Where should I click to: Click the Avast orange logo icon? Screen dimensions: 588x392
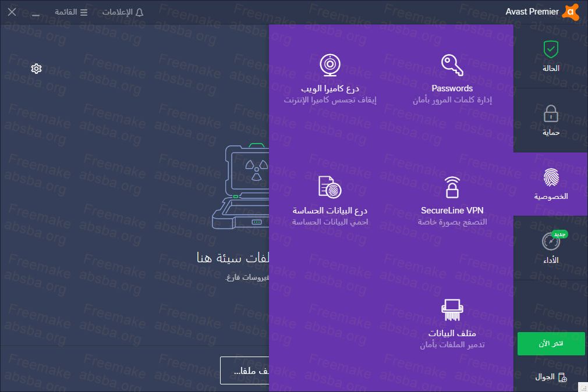click(x=571, y=12)
